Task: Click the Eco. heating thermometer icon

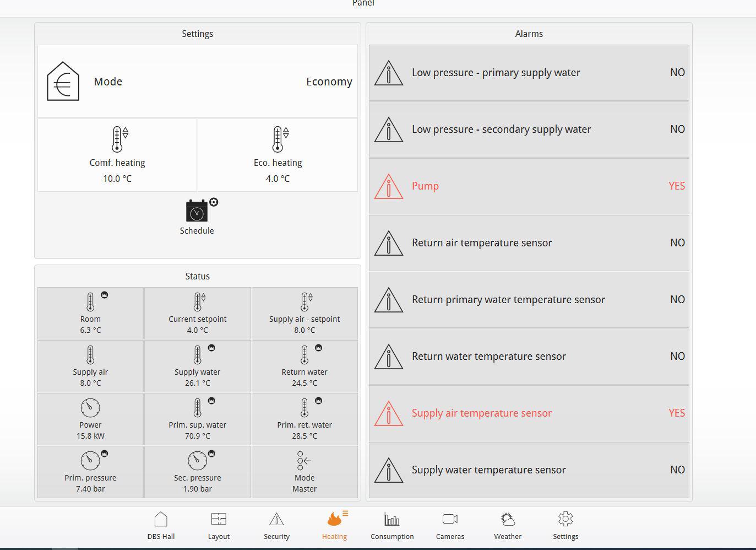Action: click(x=278, y=139)
